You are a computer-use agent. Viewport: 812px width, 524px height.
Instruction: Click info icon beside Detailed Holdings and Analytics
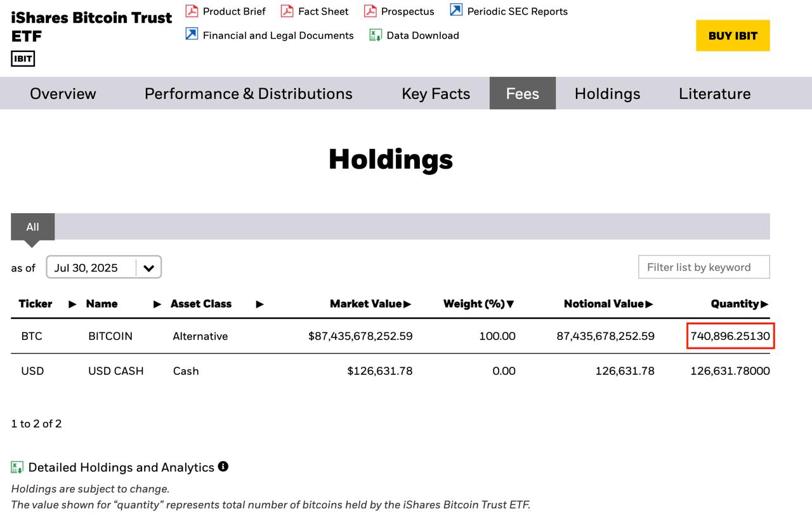[x=223, y=466]
